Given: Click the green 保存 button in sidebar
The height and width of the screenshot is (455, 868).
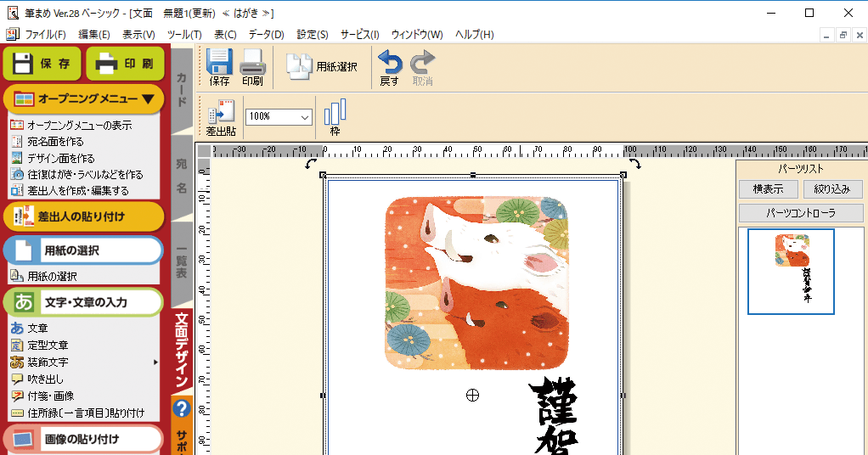Looking at the screenshot, I should pyautogui.click(x=42, y=64).
